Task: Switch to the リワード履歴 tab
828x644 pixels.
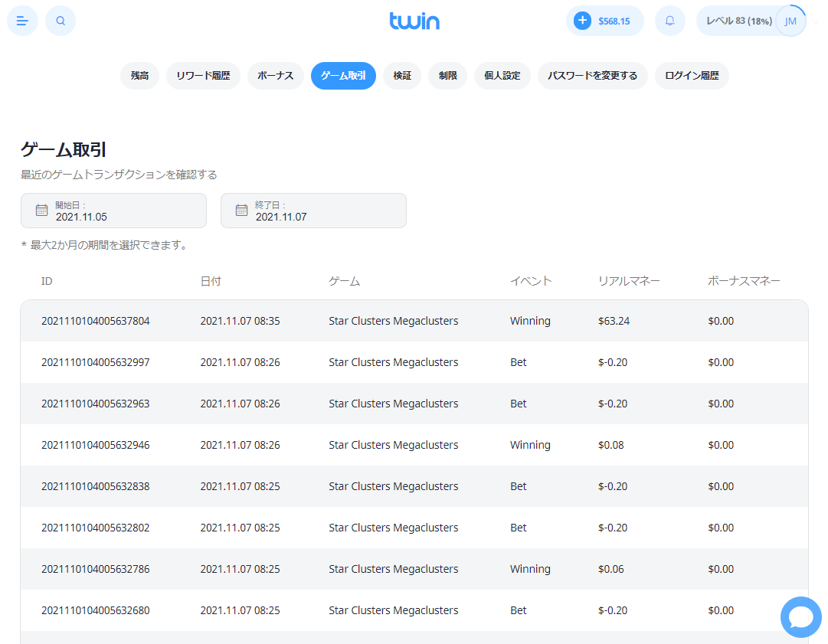Action: click(203, 76)
